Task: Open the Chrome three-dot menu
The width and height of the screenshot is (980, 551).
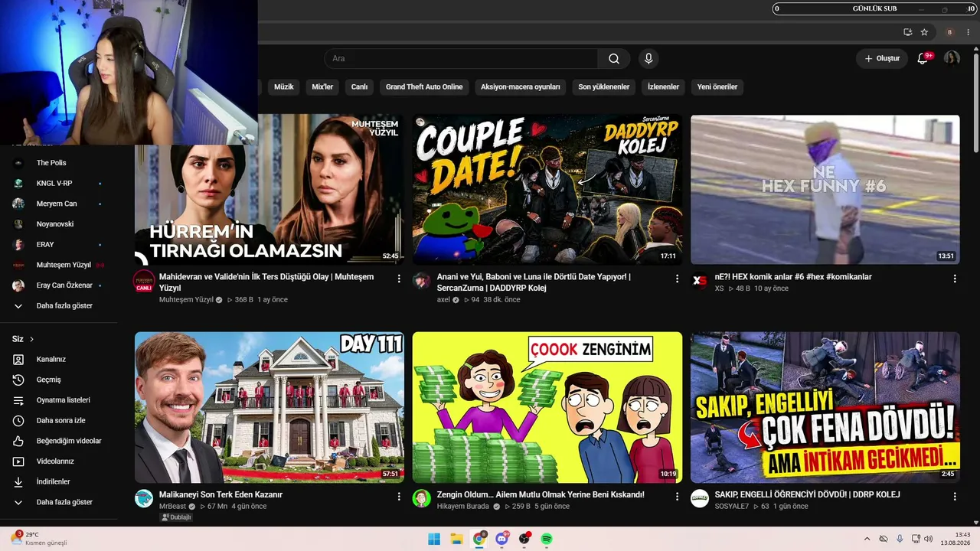Action: tap(968, 32)
